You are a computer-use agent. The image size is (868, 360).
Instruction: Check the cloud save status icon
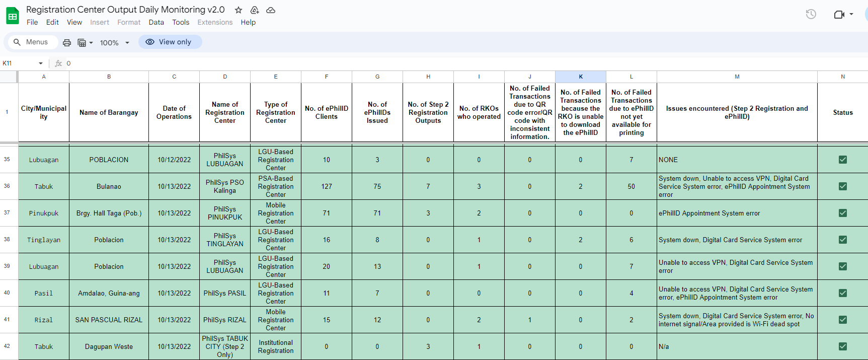pos(271,10)
